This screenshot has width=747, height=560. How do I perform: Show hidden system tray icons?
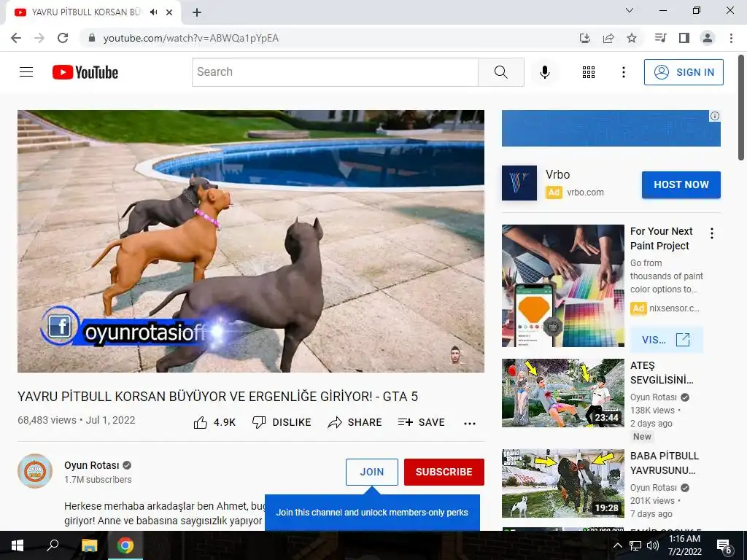[617, 545]
